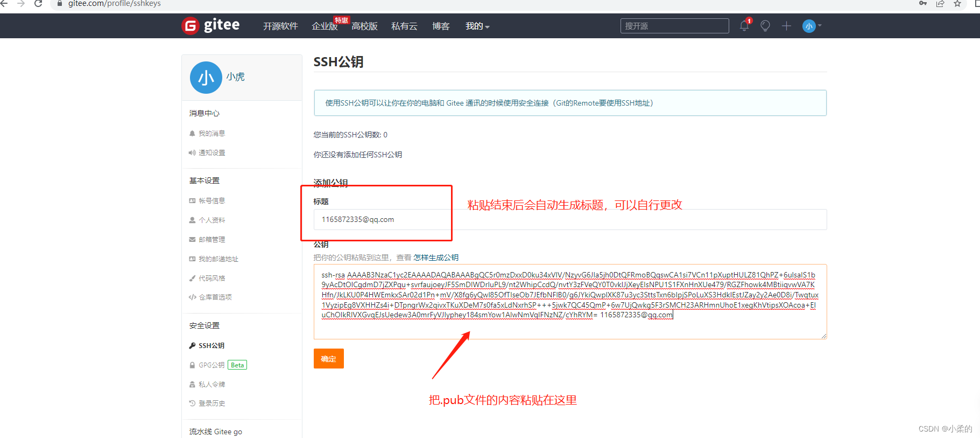The height and width of the screenshot is (438, 980).
Task: Open 高校版 menu item
Action: click(364, 26)
